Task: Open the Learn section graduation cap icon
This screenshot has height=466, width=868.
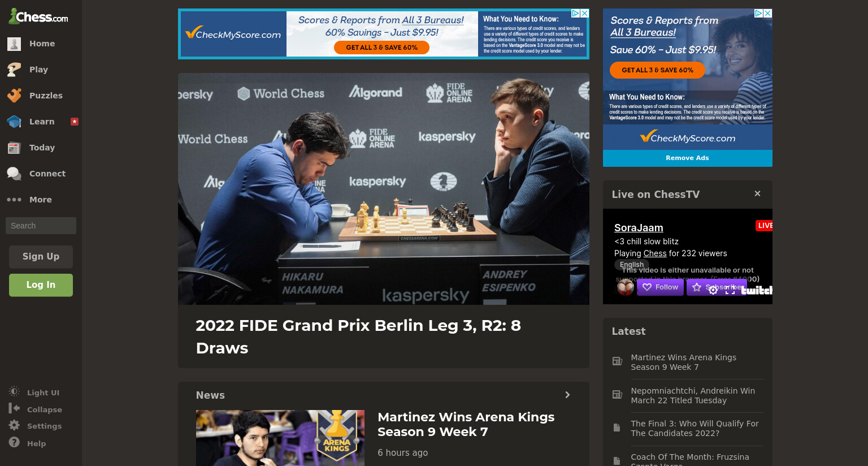Action: tap(14, 122)
